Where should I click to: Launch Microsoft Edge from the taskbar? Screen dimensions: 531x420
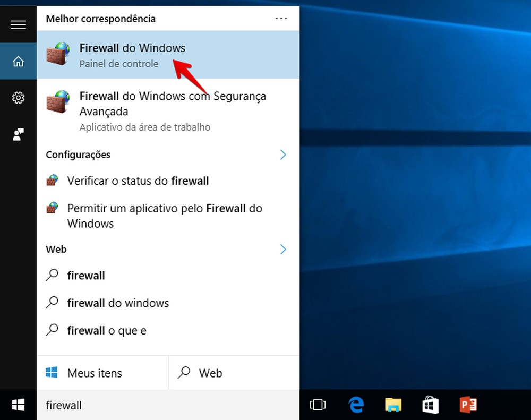coord(355,405)
